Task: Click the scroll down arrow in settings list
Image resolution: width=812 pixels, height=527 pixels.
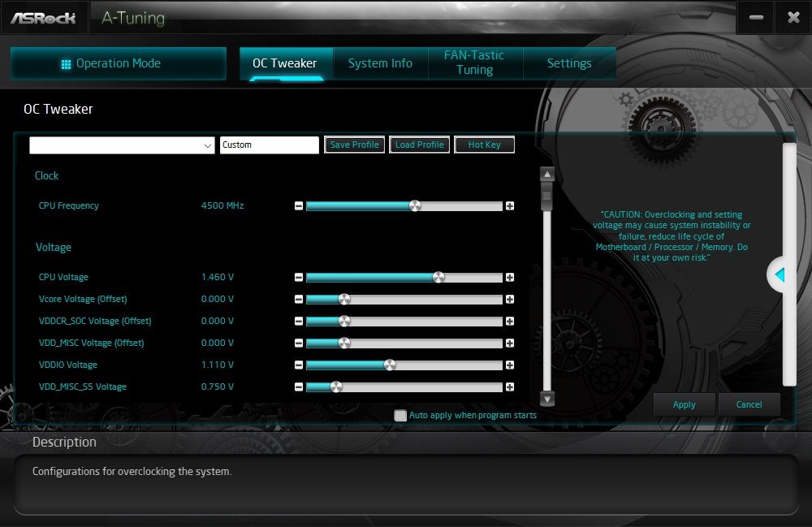Action: (546, 399)
